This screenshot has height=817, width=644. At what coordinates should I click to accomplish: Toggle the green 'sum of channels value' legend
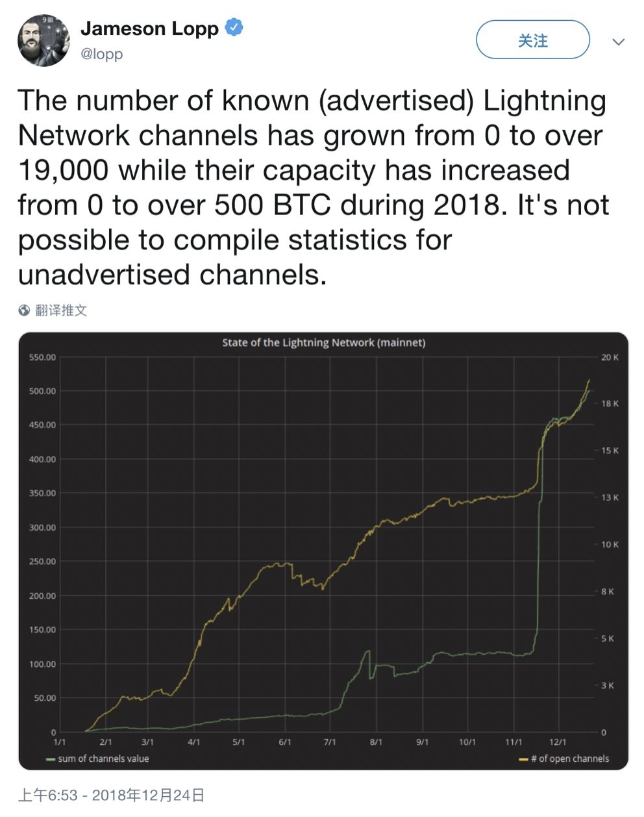tap(98, 759)
